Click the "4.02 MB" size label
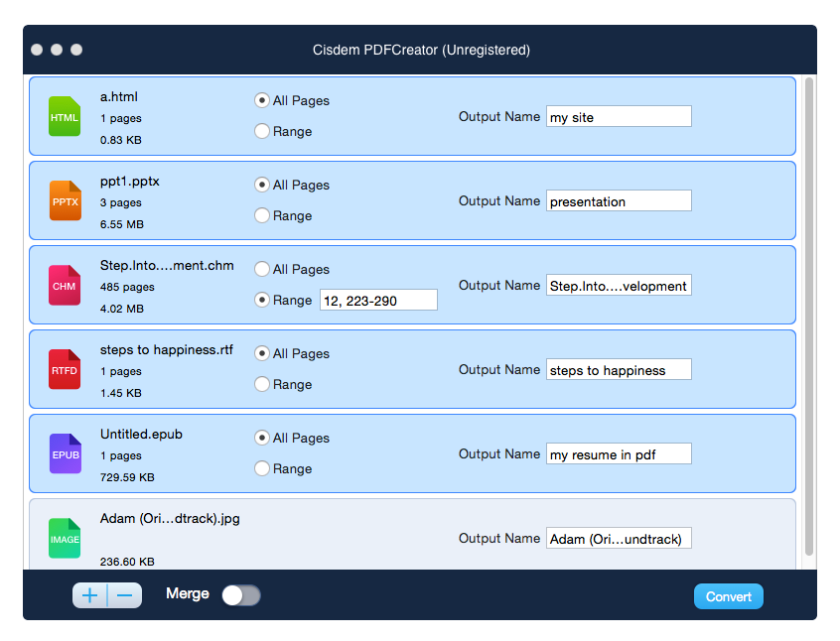Viewport: 840px width, 641px height. [121, 309]
